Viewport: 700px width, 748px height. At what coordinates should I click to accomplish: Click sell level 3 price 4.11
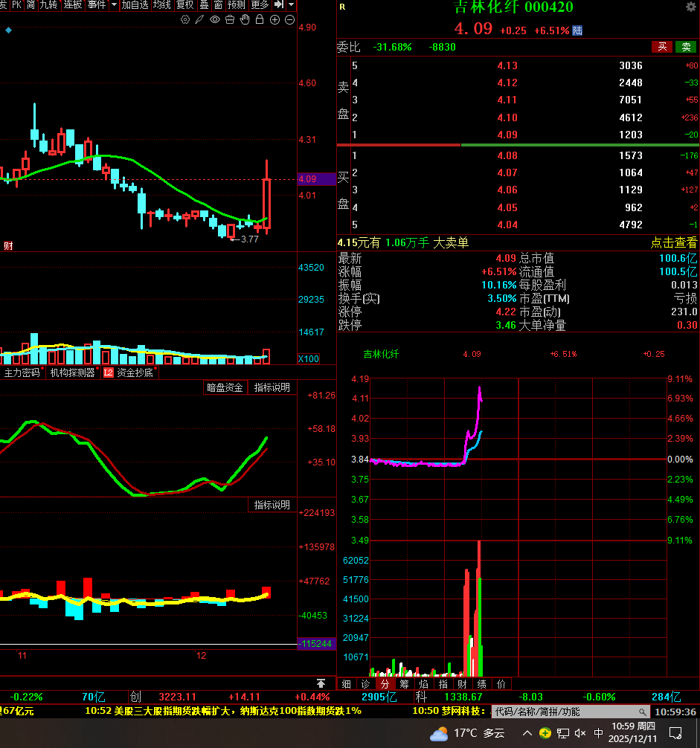[507, 100]
